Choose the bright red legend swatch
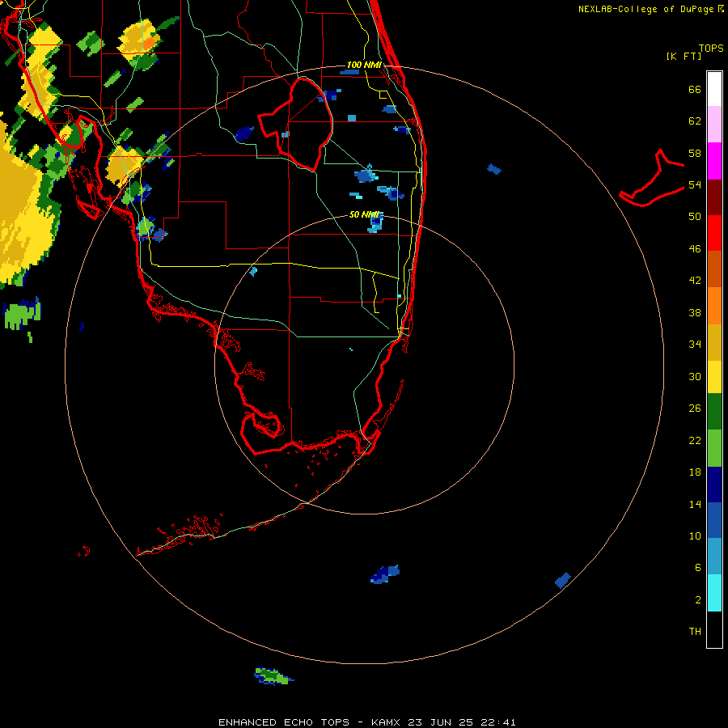 (x=714, y=233)
